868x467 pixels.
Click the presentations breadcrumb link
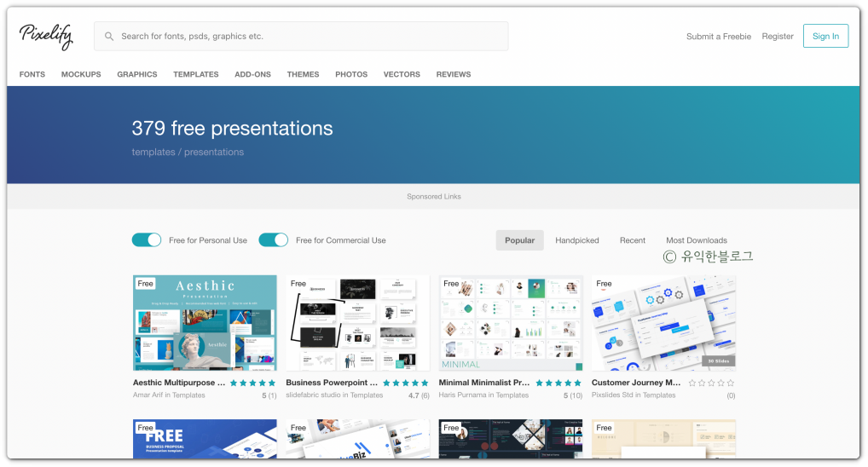click(214, 153)
